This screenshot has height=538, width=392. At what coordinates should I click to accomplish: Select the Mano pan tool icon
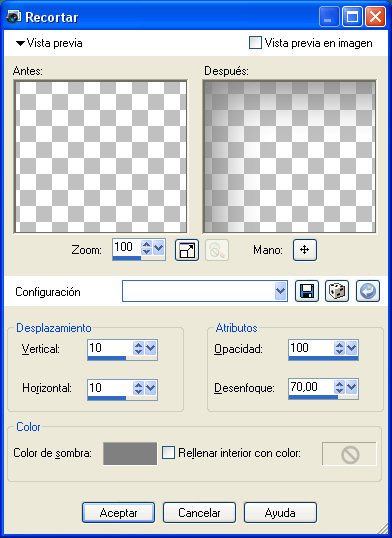(x=305, y=250)
